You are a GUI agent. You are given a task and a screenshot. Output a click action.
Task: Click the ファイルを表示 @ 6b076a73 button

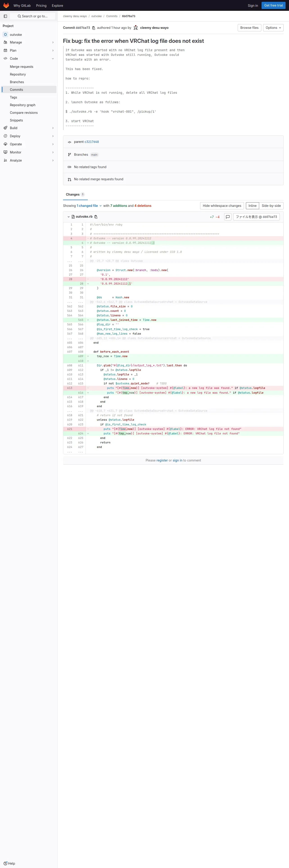(256, 217)
